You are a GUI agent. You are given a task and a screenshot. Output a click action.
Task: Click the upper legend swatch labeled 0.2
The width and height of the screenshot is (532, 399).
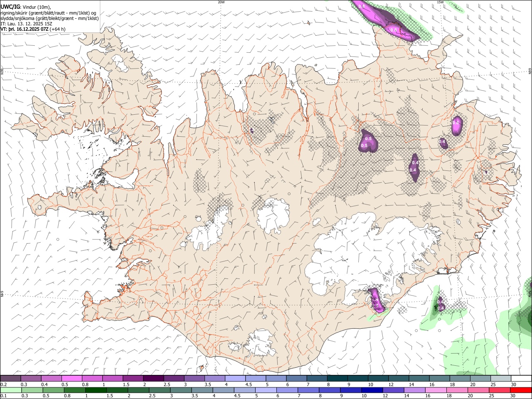click(x=10, y=378)
